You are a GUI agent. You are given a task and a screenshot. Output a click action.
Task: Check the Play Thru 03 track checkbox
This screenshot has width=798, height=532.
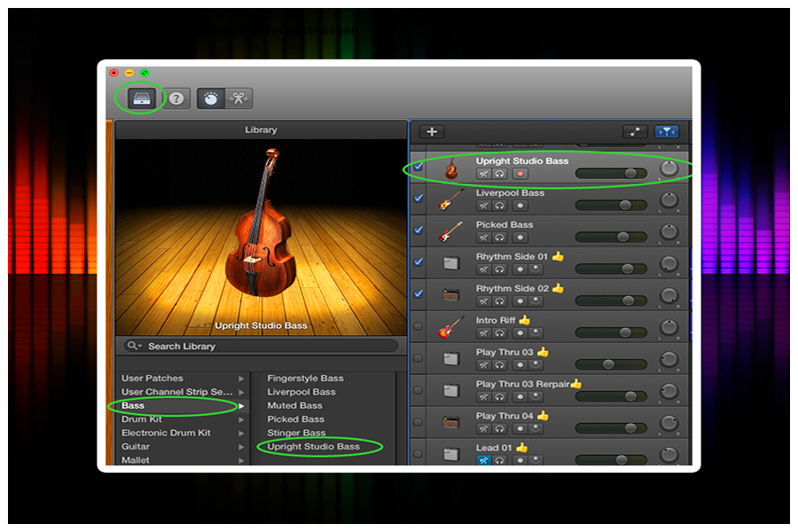point(419,358)
